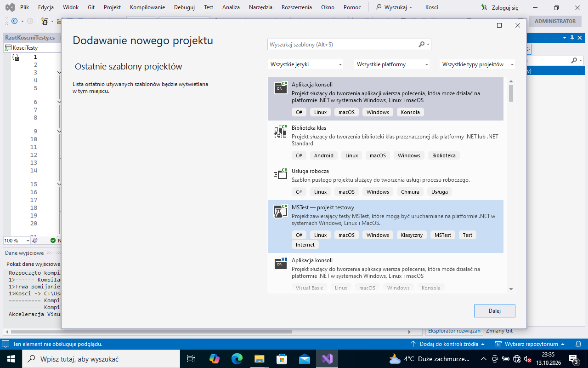Image resolution: width=588 pixels, height=368 pixels.
Task: Open the Mail app from taskbar
Action: tap(305, 359)
